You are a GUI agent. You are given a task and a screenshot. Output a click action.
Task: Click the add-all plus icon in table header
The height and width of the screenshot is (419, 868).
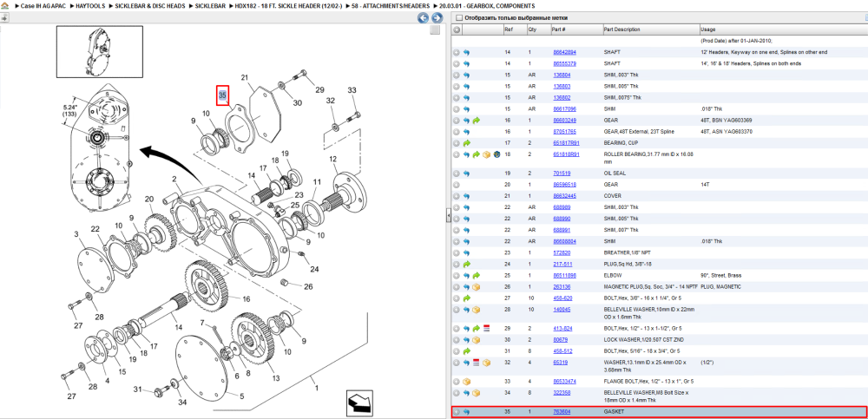click(457, 29)
